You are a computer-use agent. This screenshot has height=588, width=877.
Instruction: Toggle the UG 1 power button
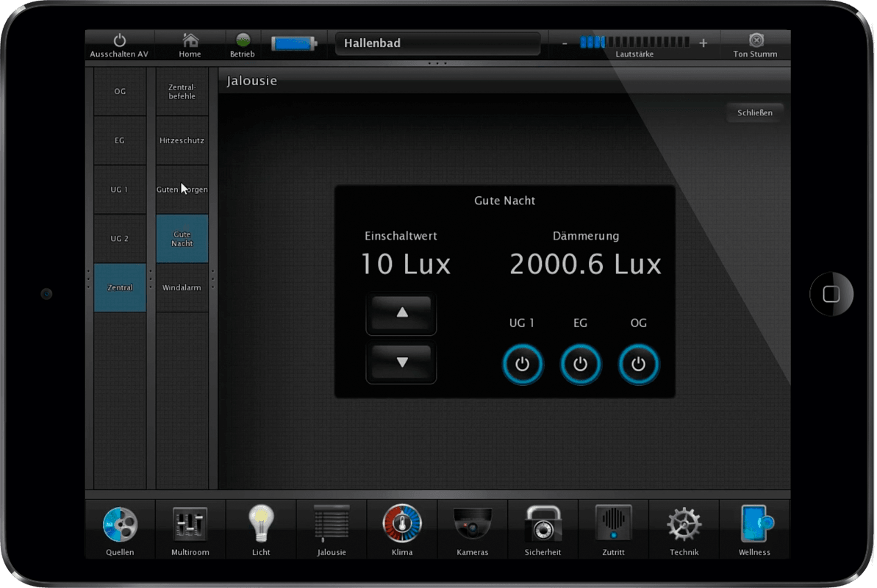pyautogui.click(x=522, y=364)
